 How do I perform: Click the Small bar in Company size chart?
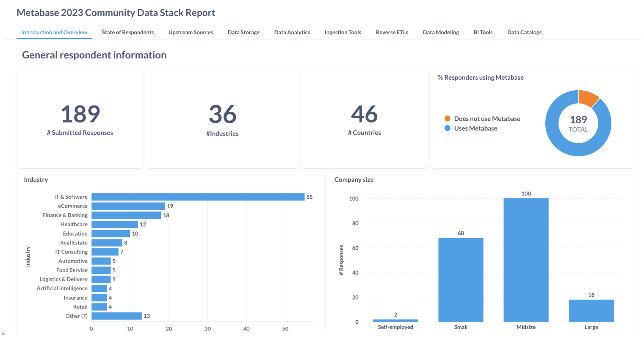click(461, 280)
